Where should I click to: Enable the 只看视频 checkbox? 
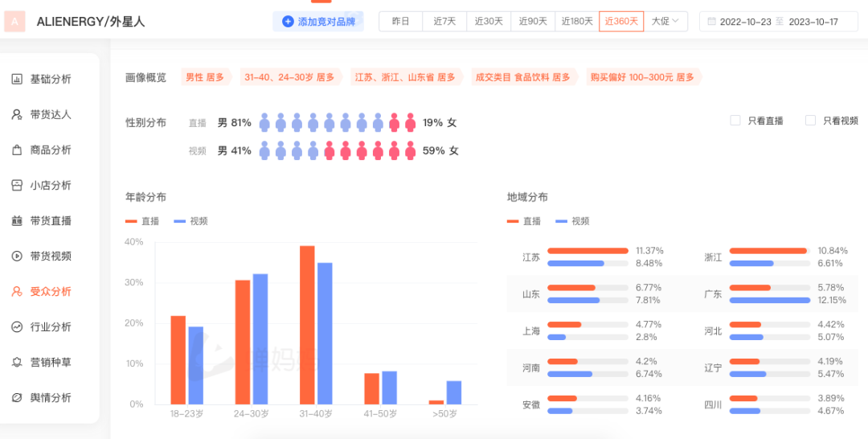pos(810,121)
